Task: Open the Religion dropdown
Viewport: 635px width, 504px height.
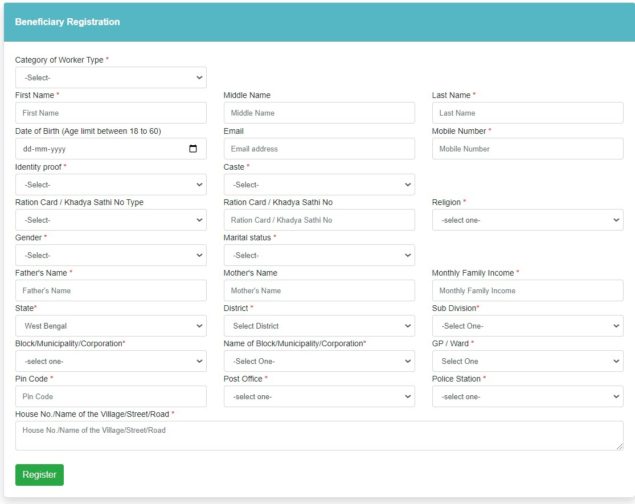Action: click(x=527, y=220)
